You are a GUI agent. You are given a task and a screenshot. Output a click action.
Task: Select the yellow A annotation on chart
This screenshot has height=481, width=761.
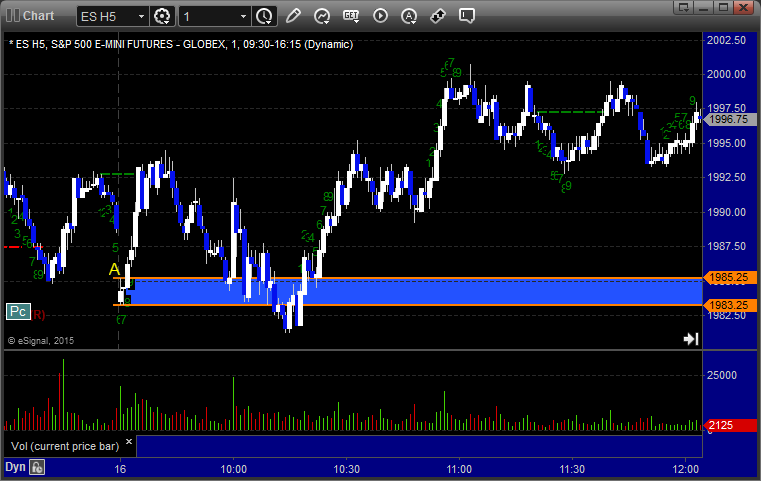click(x=114, y=269)
